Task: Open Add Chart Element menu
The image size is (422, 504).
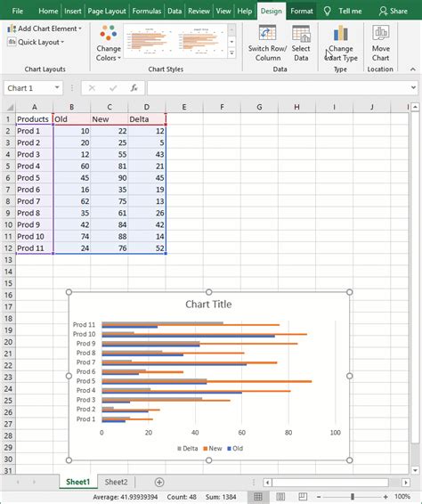Action: point(45,28)
